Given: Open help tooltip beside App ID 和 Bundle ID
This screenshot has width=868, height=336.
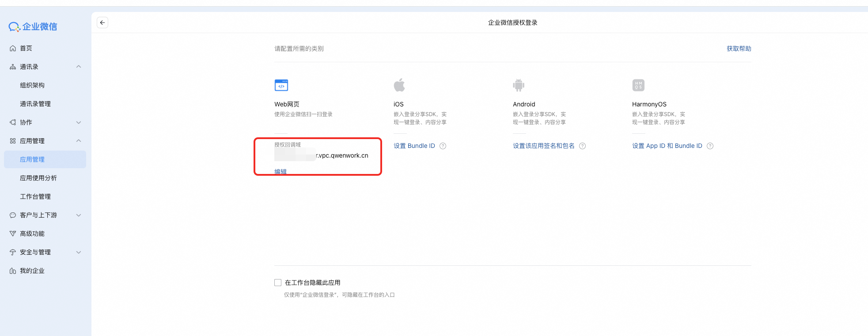Looking at the screenshot, I should click(710, 146).
